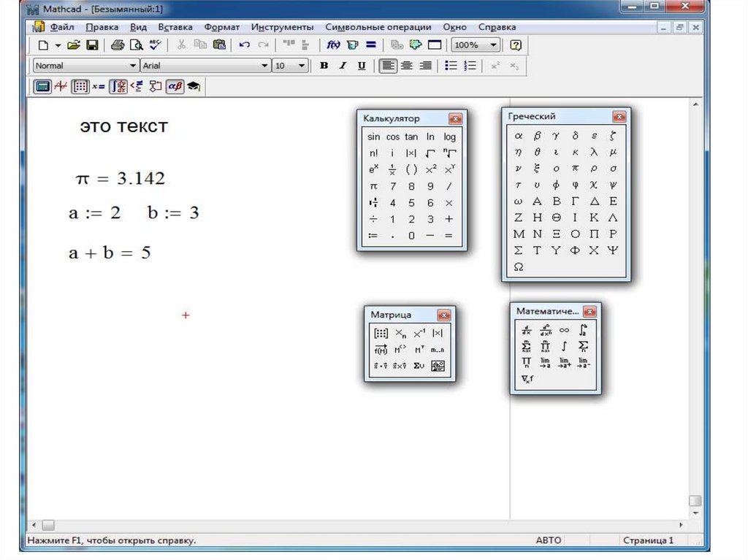Insert capital Σ from Греческий palette
Image resolution: width=748 pixels, height=560 pixels.
[x=519, y=250]
